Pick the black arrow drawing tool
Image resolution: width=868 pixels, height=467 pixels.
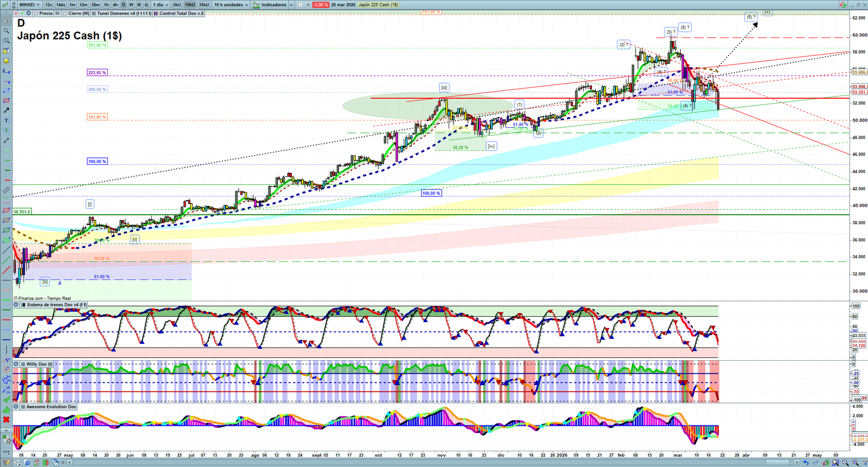coord(6,111)
